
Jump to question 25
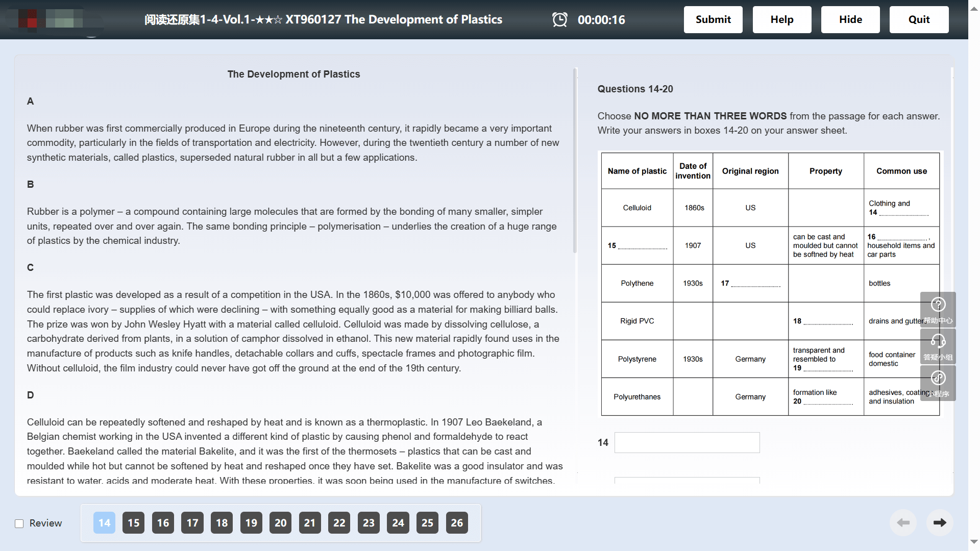coord(427,523)
